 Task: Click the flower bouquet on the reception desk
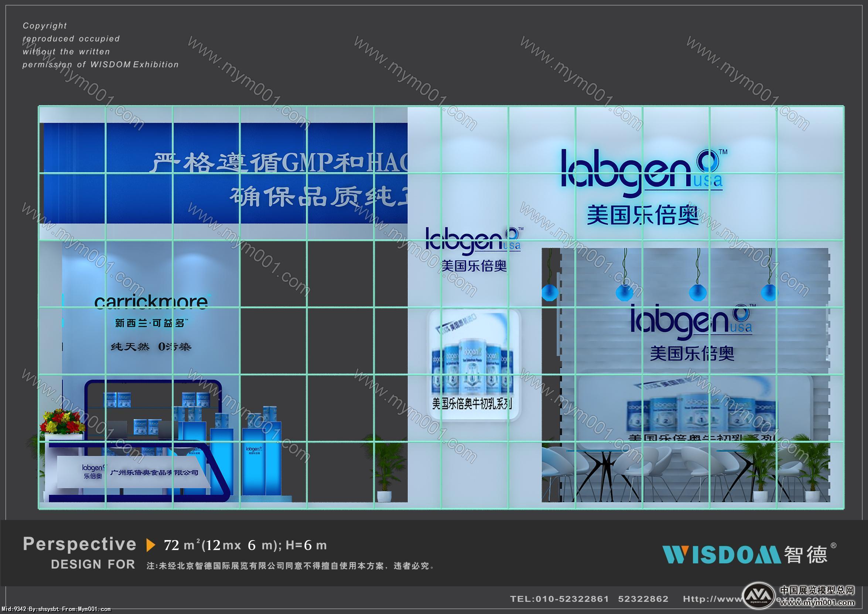63,421
